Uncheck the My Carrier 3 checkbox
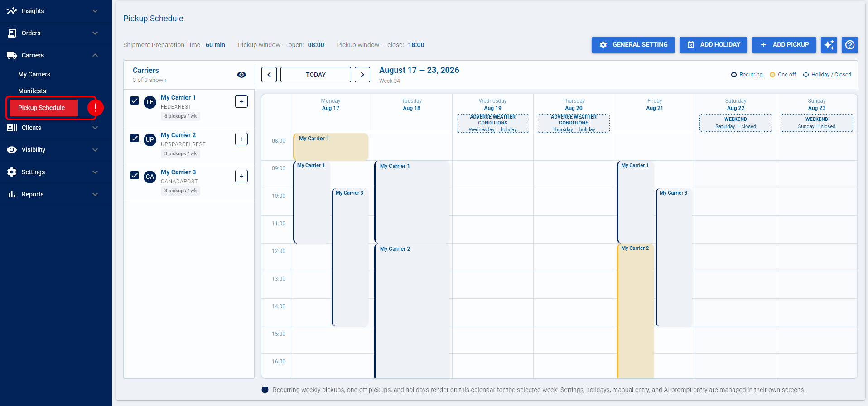The image size is (868, 406). coord(135,175)
